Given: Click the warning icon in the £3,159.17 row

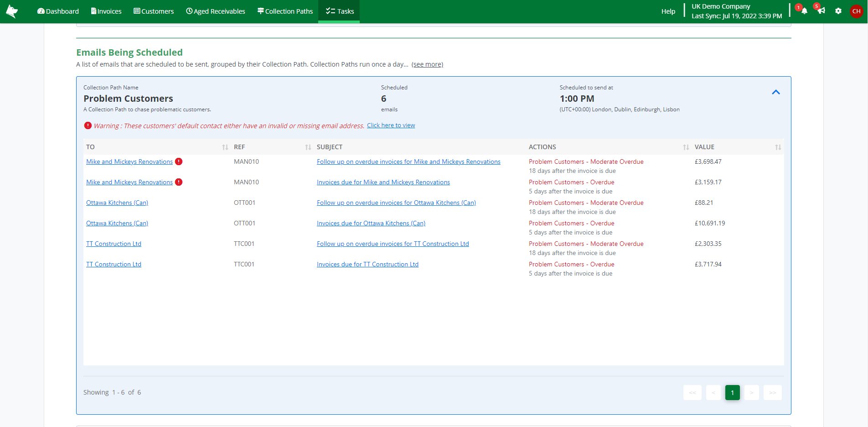Looking at the screenshot, I should click(x=179, y=182).
